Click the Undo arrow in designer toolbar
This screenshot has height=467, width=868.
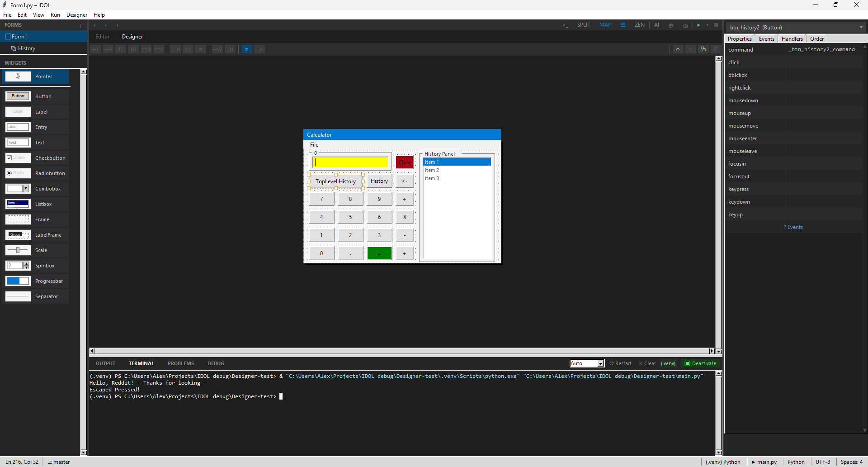coord(678,49)
